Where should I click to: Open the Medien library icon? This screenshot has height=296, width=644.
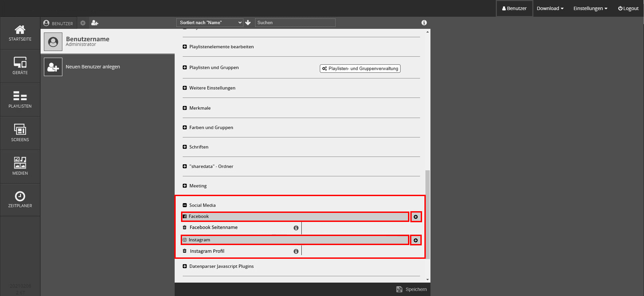20,166
